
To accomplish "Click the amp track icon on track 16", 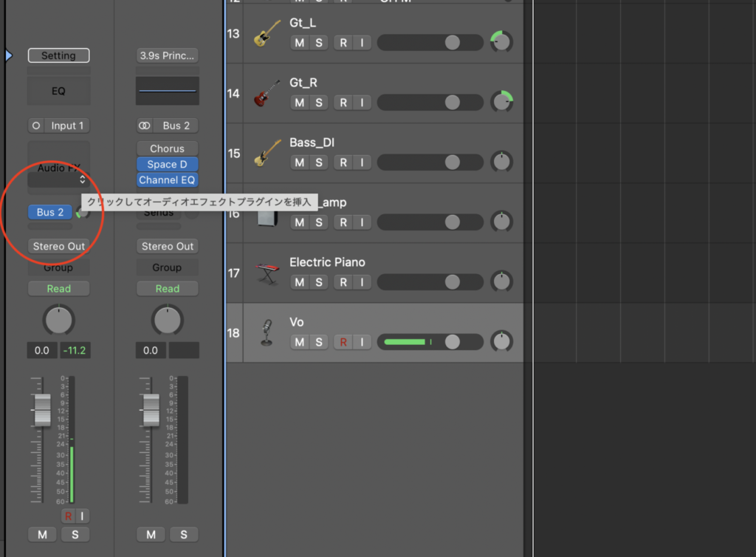I will tap(267, 214).
